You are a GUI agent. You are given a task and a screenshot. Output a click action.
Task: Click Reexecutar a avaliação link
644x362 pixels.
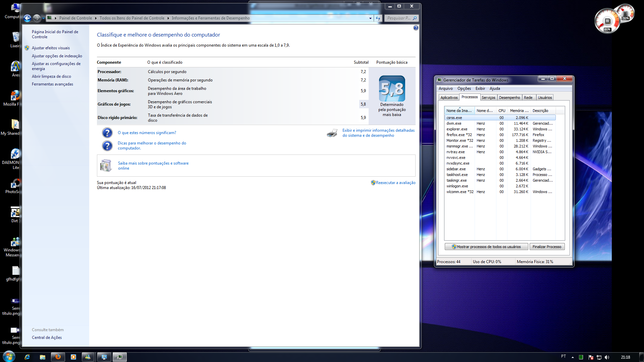[395, 183]
